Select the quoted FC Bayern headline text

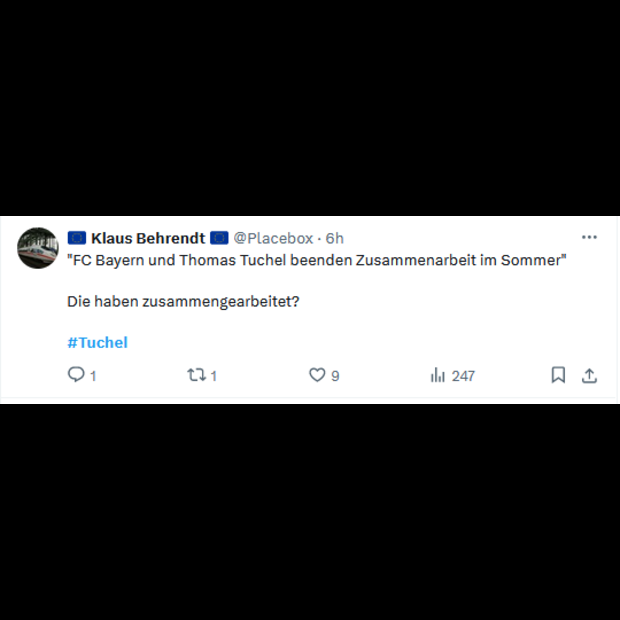[317, 260]
